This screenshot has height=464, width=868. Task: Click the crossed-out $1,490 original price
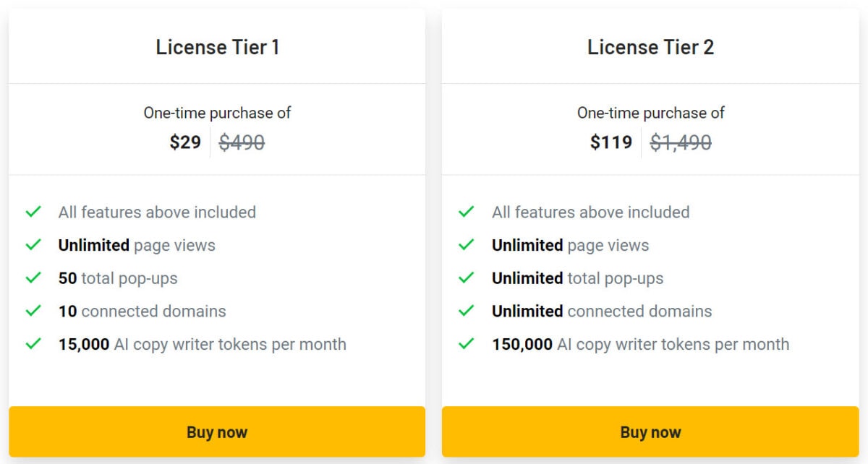coord(681,142)
